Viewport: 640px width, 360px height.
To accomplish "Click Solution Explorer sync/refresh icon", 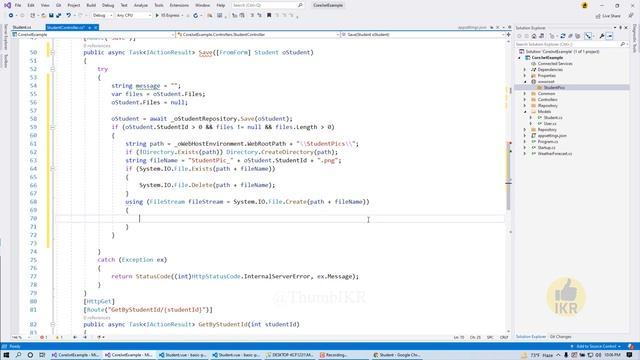I will click(x=563, y=36).
